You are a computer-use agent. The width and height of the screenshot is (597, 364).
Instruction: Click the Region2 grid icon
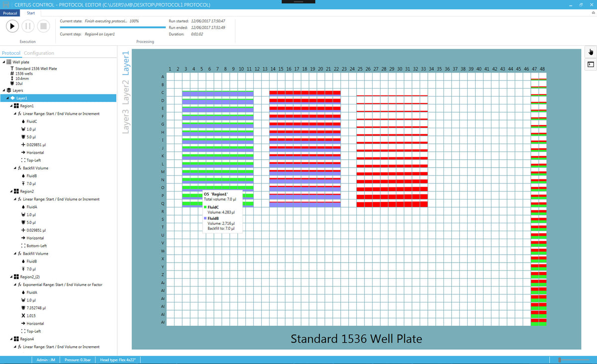click(x=16, y=191)
